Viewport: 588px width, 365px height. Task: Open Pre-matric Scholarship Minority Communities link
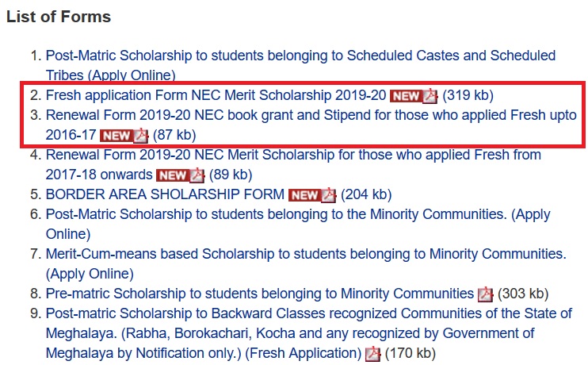tap(260, 294)
